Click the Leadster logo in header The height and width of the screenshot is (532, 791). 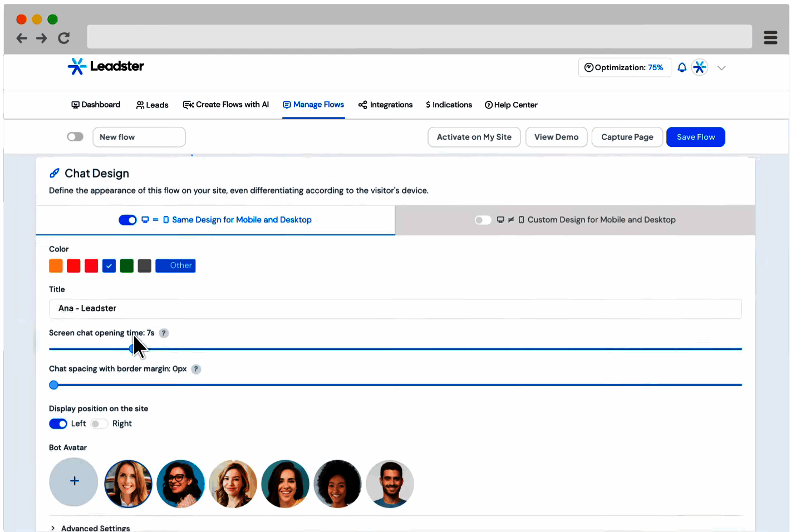tap(106, 66)
